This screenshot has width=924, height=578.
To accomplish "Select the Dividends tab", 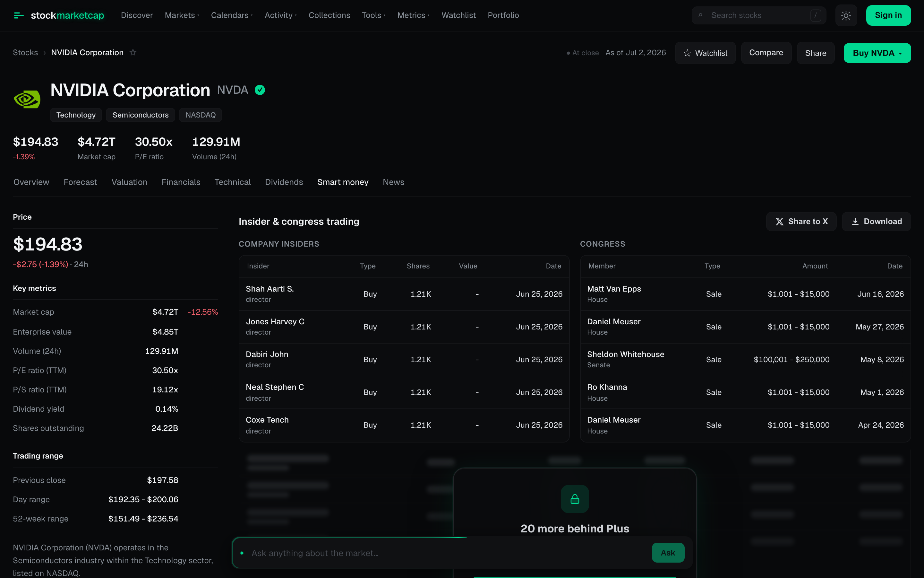I will 284,182.
